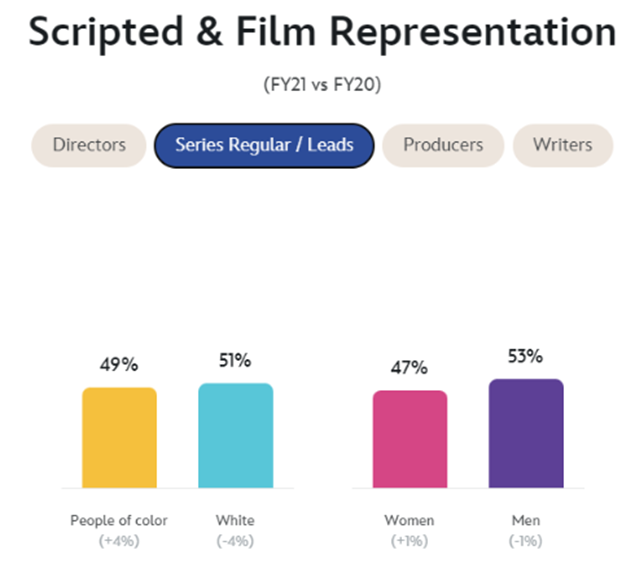Click the (FY21 vs FY20) subtitle
This screenshot has height=572, width=635.
tap(322, 85)
